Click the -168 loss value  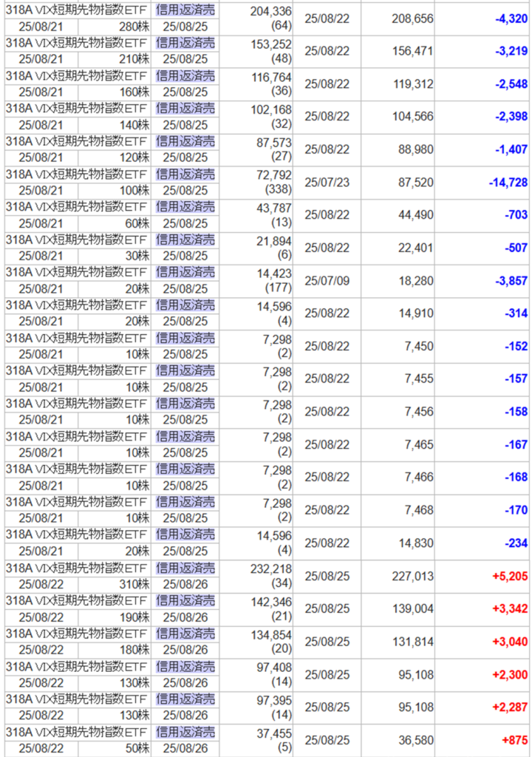point(516,477)
